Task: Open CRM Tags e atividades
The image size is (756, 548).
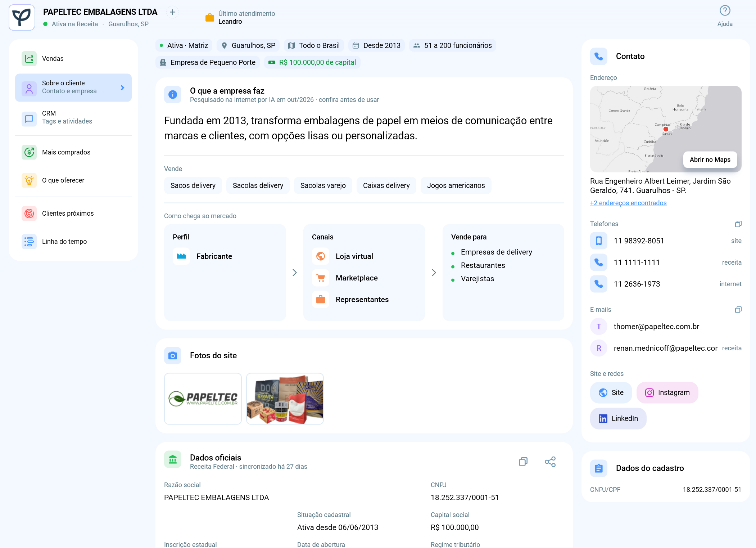Action: pos(73,118)
